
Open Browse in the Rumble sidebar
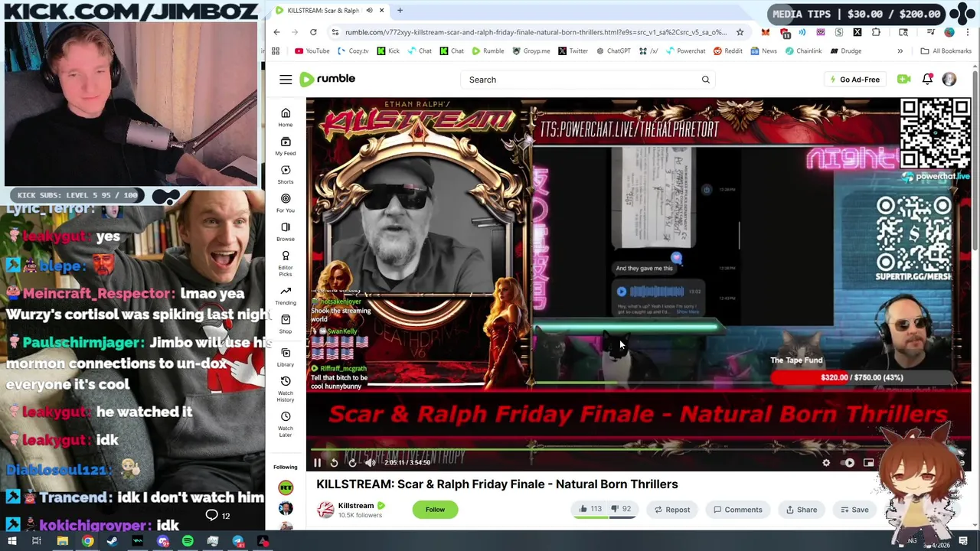(286, 230)
